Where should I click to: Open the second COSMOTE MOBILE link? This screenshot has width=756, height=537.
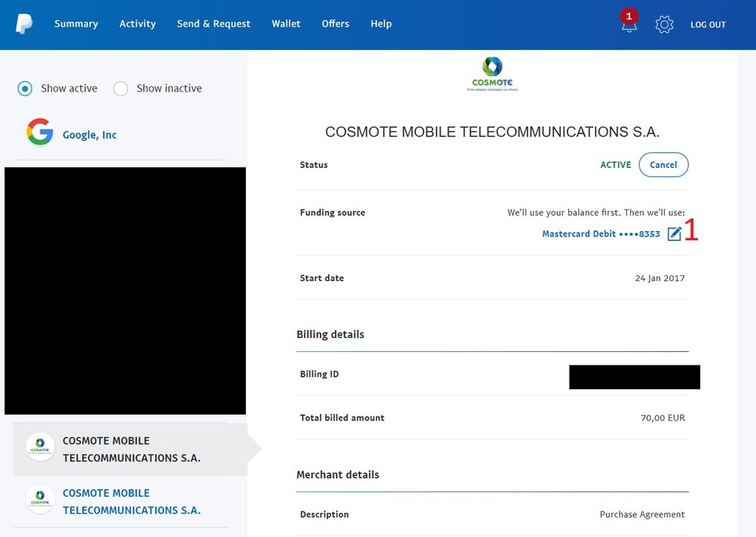[x=132, y=502]
